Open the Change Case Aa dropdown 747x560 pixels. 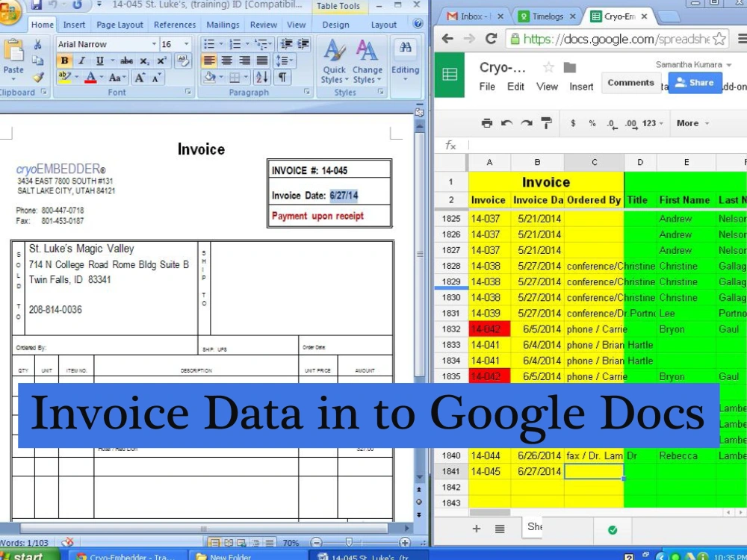(x=117, y=77)
